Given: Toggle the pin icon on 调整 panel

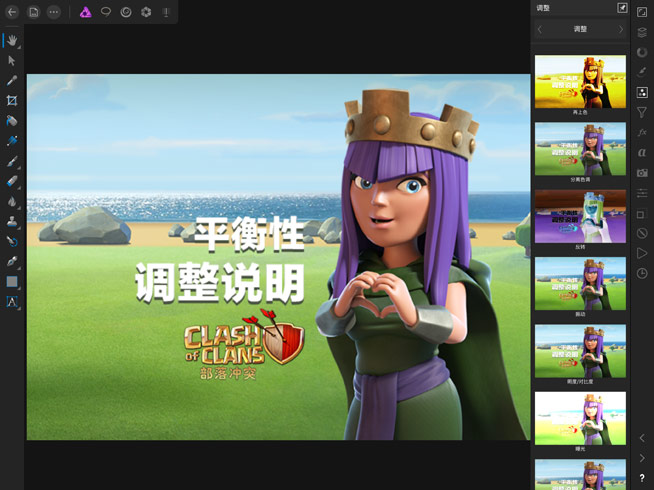Looking at the screenshot, I should click(x=622, y=8).
